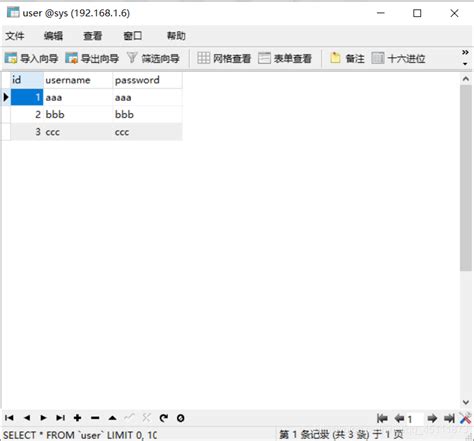Add a new record with plus icon

(x=78, y=418)
